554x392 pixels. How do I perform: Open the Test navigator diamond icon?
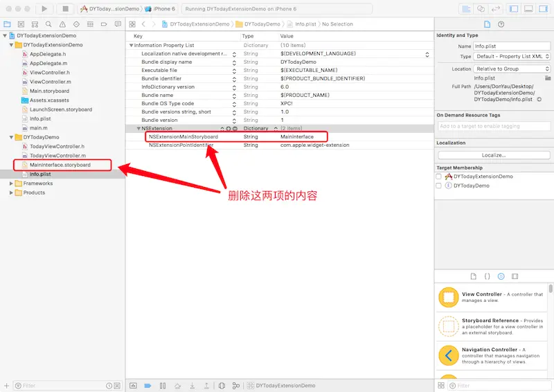[x=76, y=24]
